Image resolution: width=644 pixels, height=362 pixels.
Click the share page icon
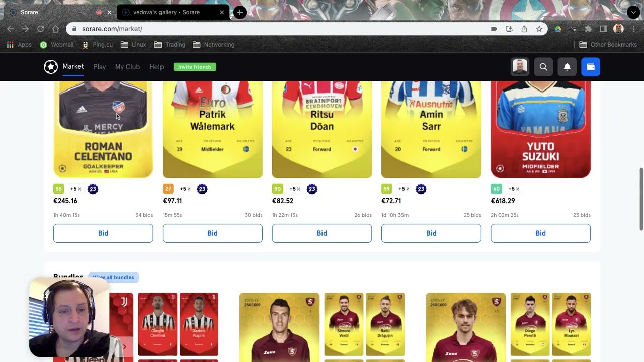(x=524, y=29)
